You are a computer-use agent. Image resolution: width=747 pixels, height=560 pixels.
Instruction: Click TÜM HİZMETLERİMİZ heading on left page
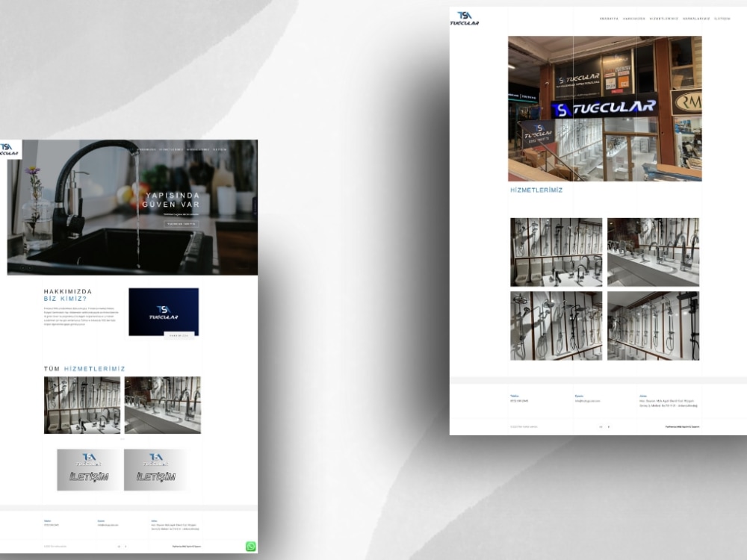[84, 369]
